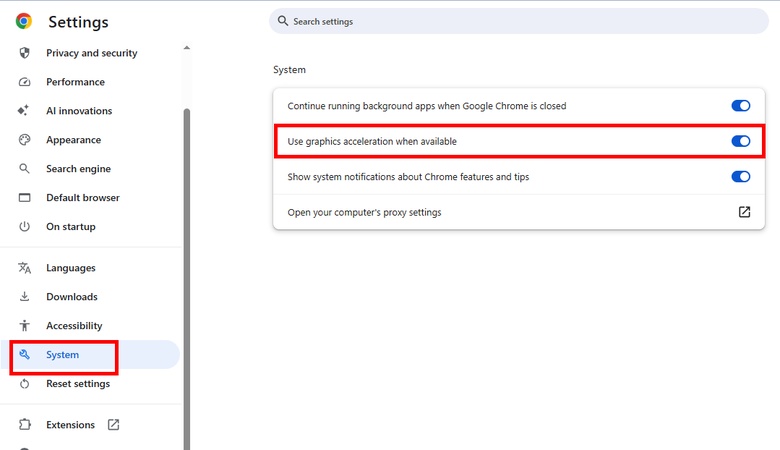Image resolution: width=780 pixels, height=450 pixels.
Task: Open AI innovations section
Action: [79, 110]
